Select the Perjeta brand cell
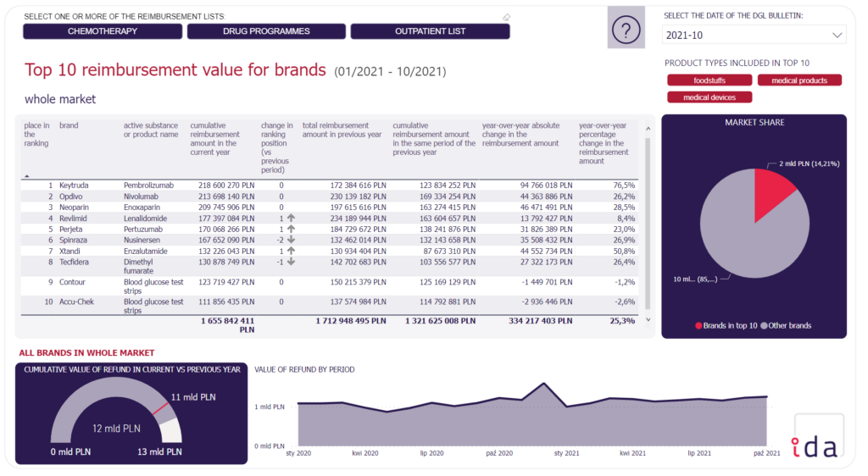868x476 pixels. (x=71, y=229)
